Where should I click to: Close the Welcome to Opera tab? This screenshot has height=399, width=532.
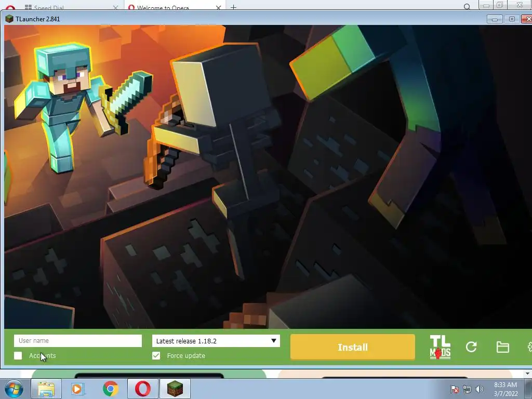tap(218, 7)
